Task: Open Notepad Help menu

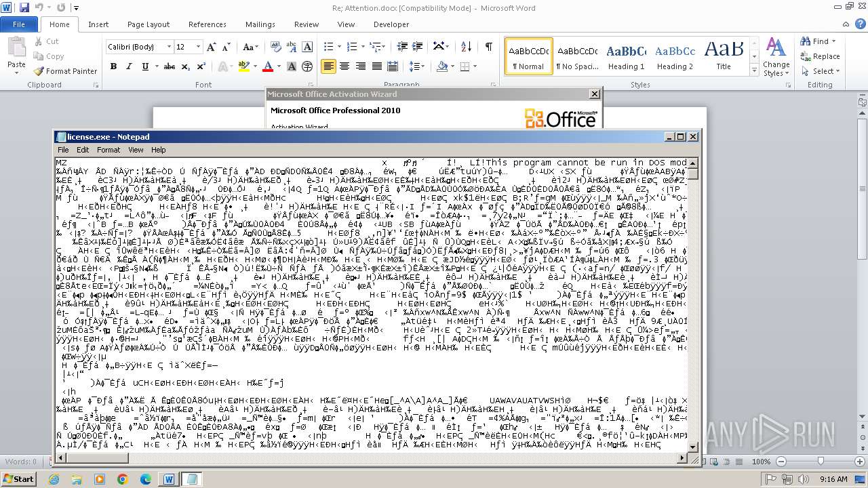Action: (x=158, y=150)
